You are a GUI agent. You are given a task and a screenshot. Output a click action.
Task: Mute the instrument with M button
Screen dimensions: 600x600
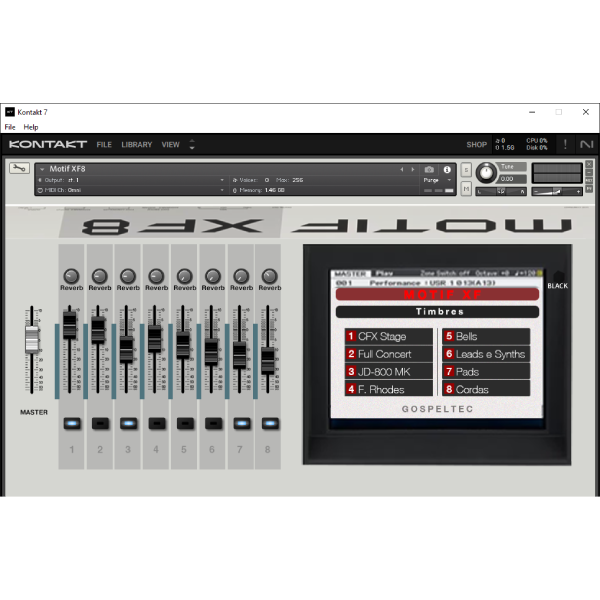click(466, 189)
